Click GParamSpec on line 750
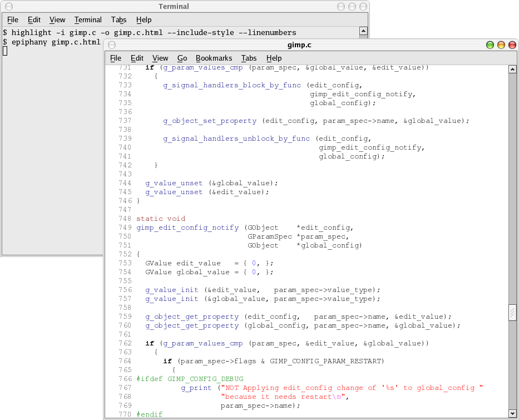 click(270, 236)
